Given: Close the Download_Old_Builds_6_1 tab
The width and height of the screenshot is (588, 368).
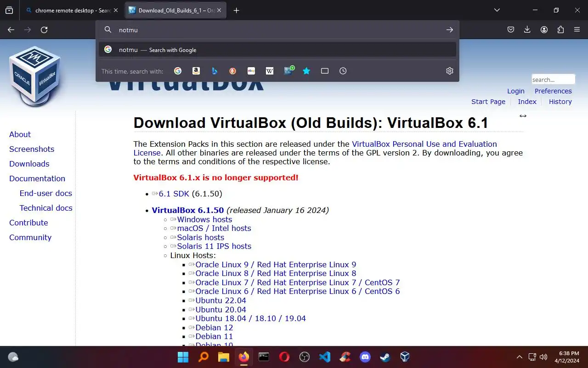Looking at the screenshot, I should coord(219,10).
